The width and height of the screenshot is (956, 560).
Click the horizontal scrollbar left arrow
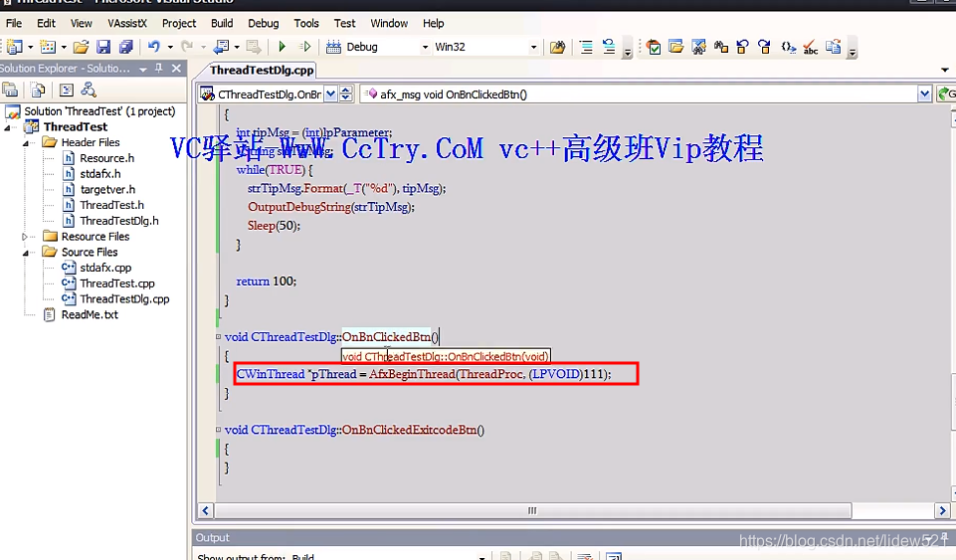pyautogui.click(x=205, y=510)
